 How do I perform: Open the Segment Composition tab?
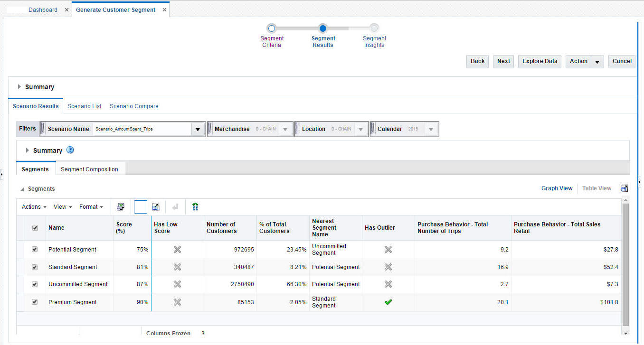click(x=89, y=169)
